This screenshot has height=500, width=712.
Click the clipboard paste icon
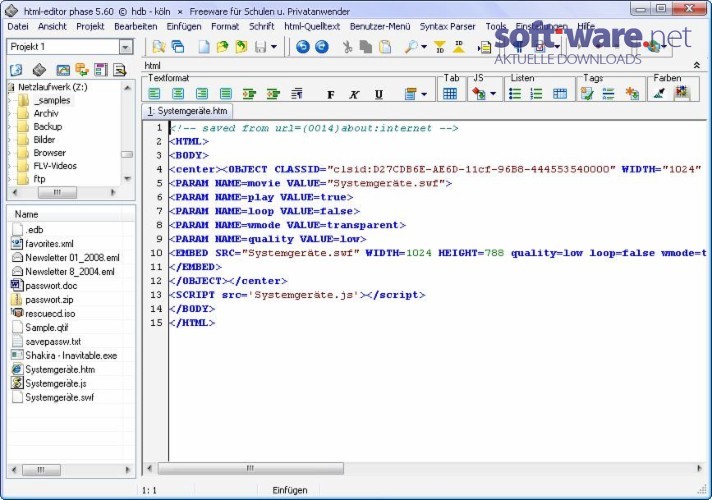[x=385, y=47]
